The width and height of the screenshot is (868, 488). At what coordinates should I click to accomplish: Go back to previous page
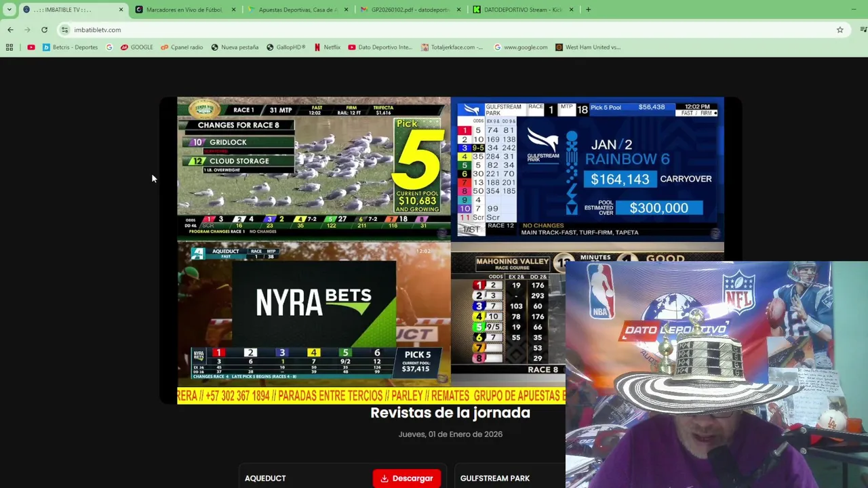tap(10, 30)
